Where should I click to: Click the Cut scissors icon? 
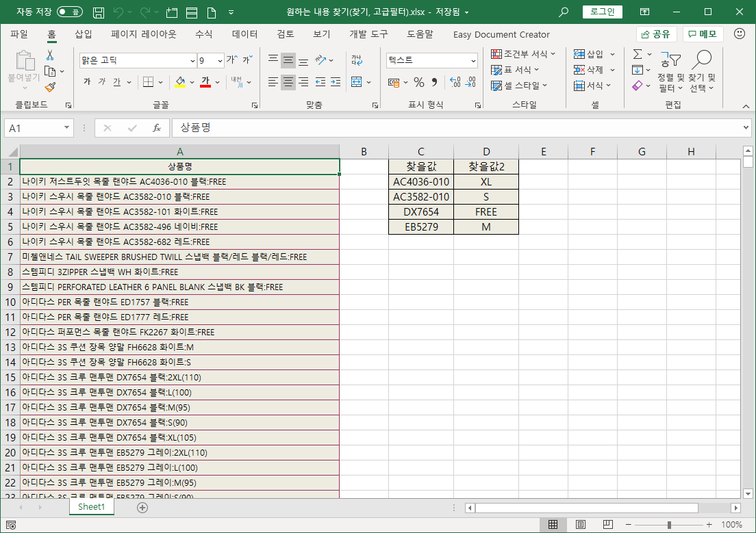pyautogui.click(x=50, y=55)
